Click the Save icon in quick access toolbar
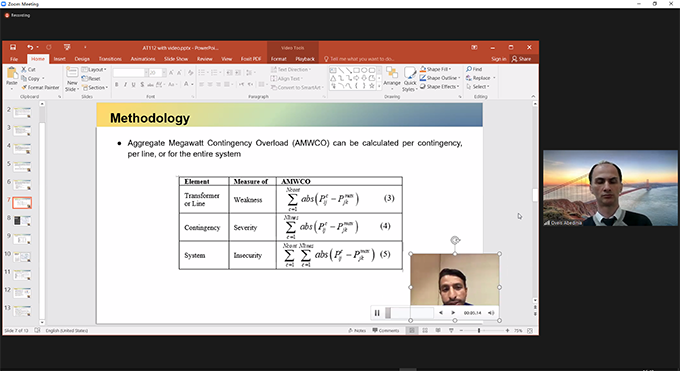This screenshot has height=371, width=680. tap(13, 47)
